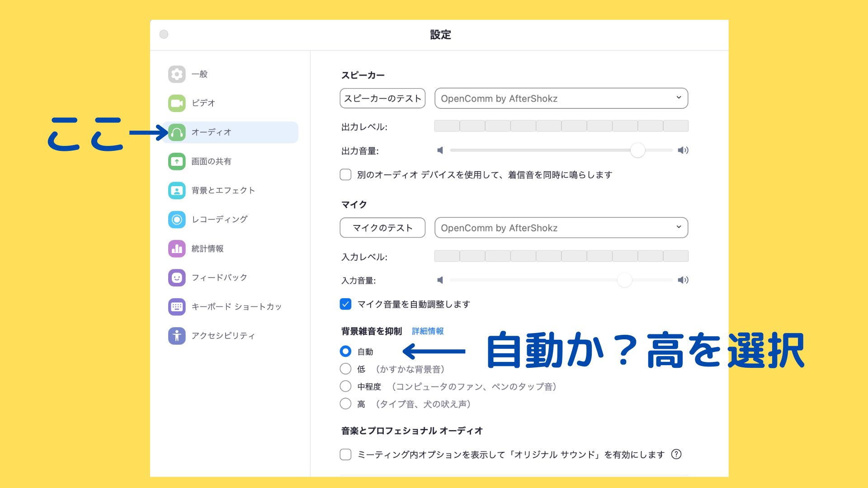The height and width of the screenshot is (488, 868).
Task: Click help question mark beside Original Sound
Action: 676,455
